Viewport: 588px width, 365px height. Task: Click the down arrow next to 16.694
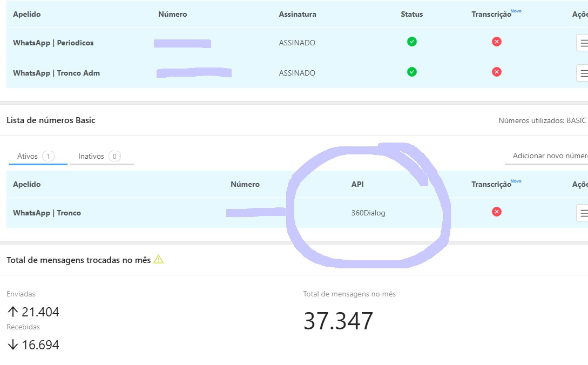(13, 345)
